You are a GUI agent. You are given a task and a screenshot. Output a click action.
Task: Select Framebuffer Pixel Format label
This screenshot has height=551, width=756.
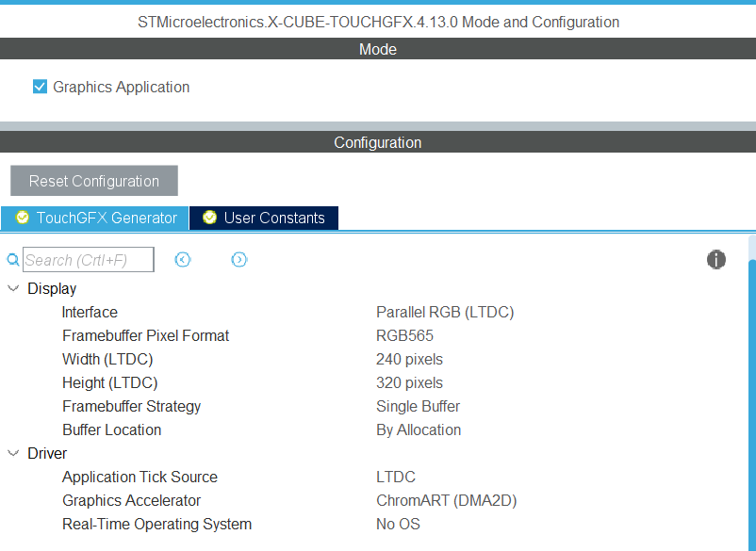[145, 335]
